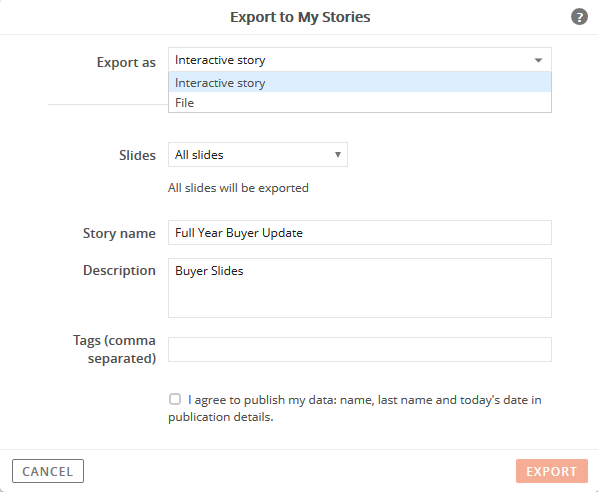Click the Export as combo box field

[x=360, y=59]
